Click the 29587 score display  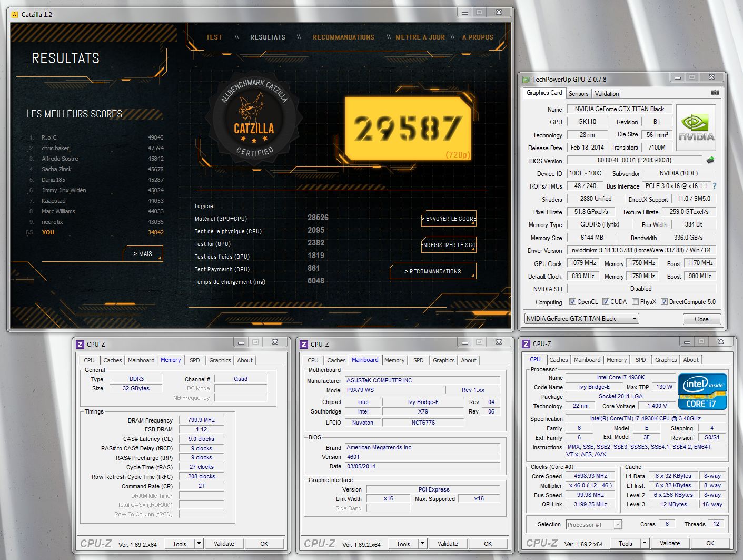coord(408,129)
